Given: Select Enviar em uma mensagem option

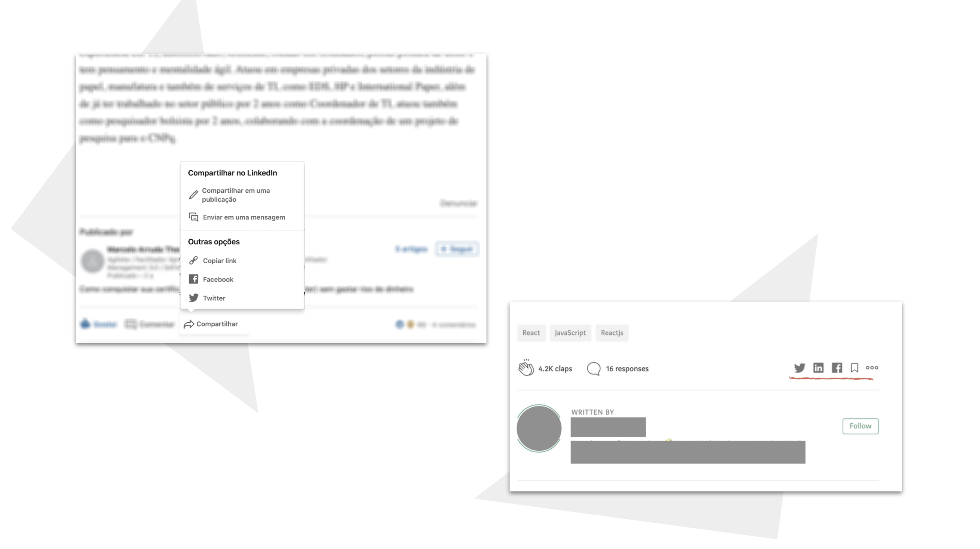Looking at the screenshot, I should [244, 217].
